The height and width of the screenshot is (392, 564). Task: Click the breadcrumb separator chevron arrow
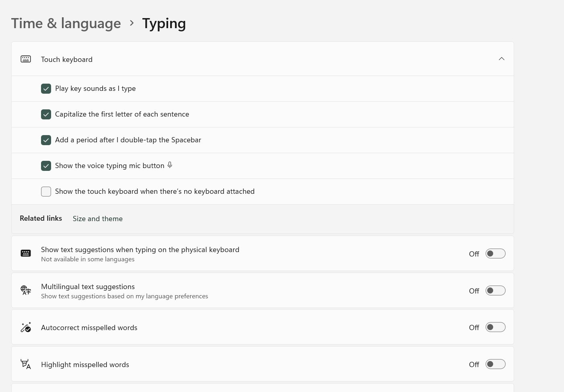(132, 23)
